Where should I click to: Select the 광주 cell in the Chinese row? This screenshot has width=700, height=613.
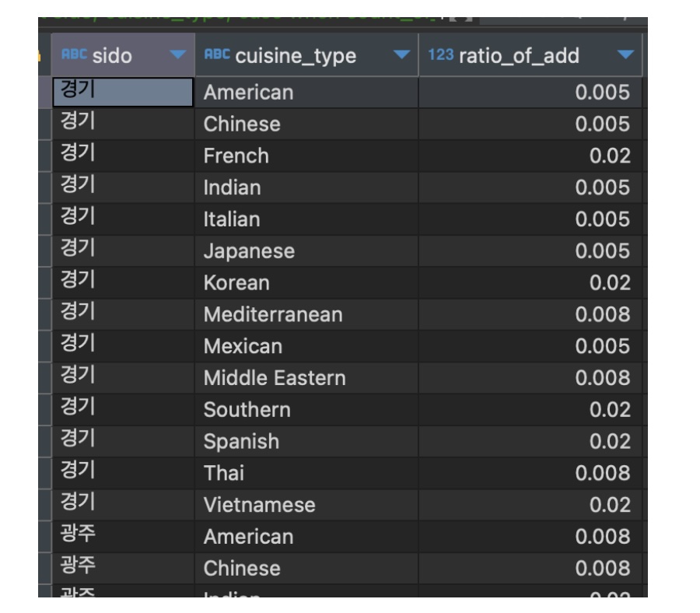pos(123,568)
